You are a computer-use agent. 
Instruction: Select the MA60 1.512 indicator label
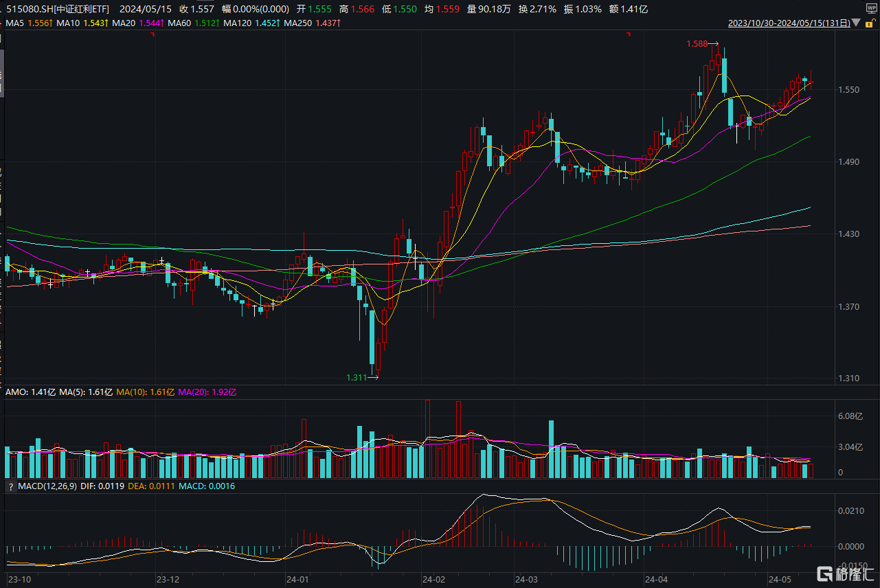click(x=193, y=23)
